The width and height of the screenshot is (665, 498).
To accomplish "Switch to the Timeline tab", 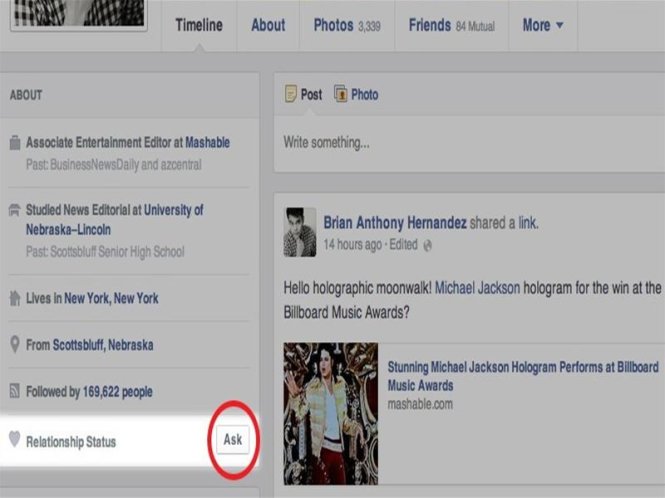I will [x=199, y=25].
